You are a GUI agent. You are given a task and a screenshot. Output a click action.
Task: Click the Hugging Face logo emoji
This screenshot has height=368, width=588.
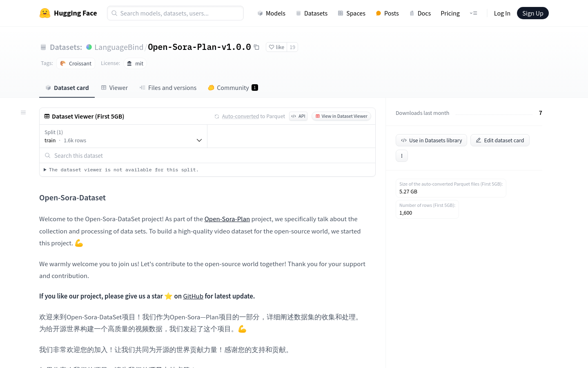tap(45, 13)
